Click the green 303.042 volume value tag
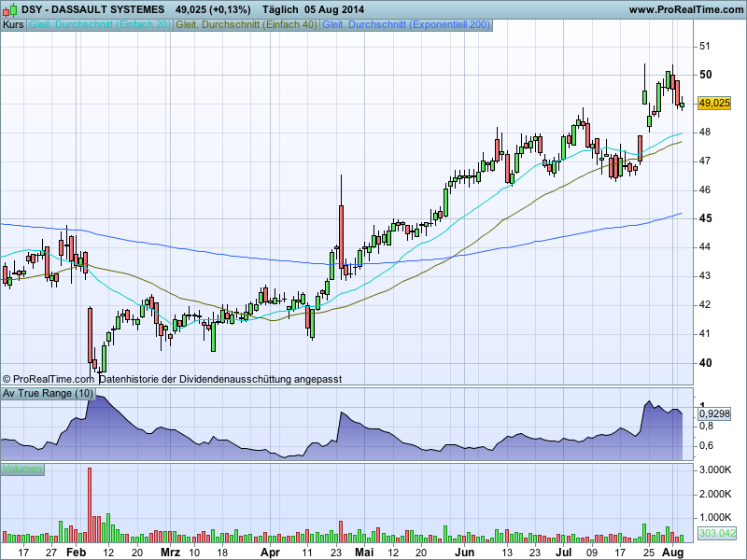The width and height of the screenshot is (747, 560). click(717, 533)
